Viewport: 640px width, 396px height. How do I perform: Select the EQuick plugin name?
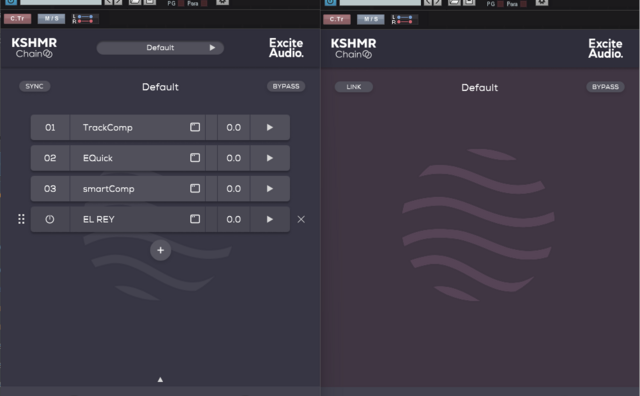click(98, 158)
